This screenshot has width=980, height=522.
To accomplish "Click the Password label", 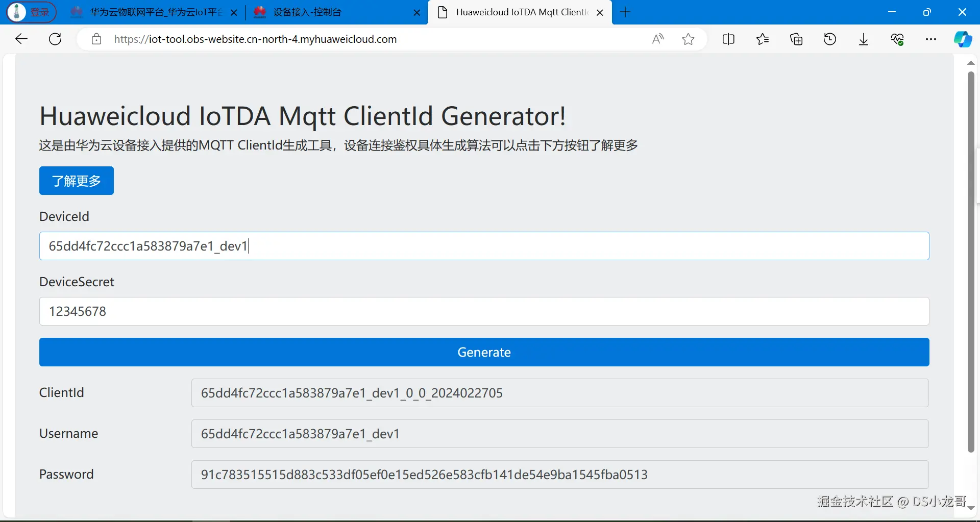I will (66, 474).
